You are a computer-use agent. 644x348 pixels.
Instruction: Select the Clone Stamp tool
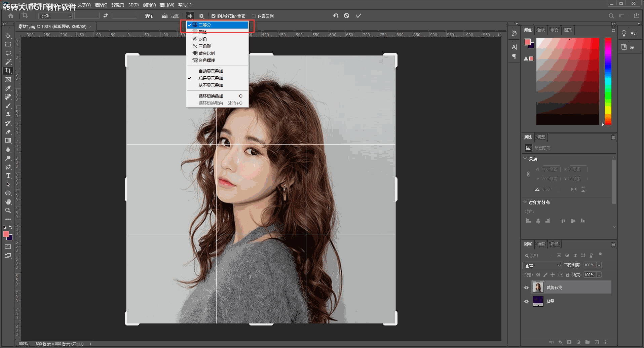tap(8, 114)
